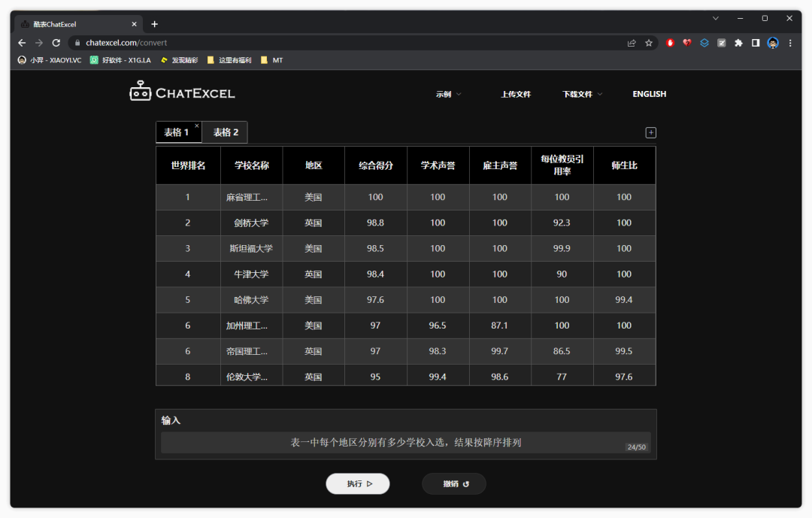Click the add table plus icon

(651, 132)
